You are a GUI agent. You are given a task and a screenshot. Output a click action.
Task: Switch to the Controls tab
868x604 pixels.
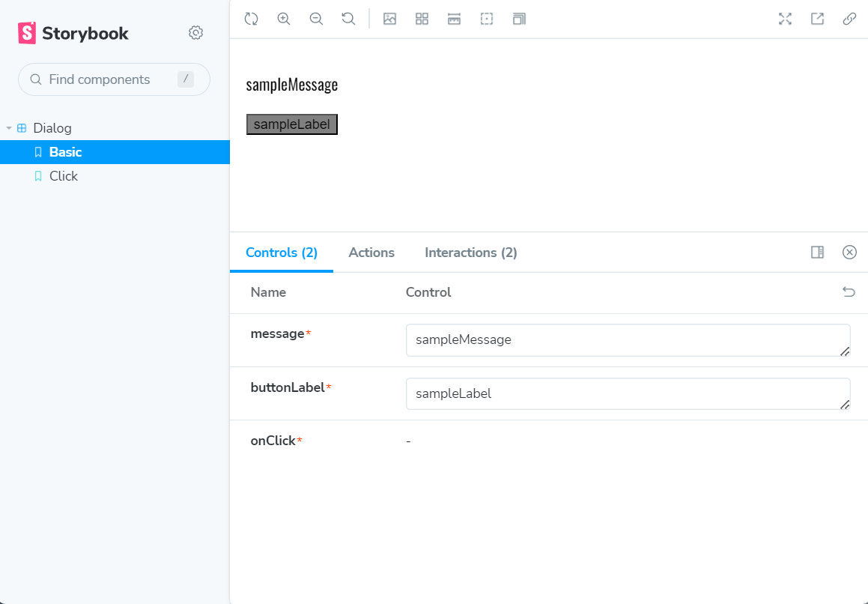281,252
